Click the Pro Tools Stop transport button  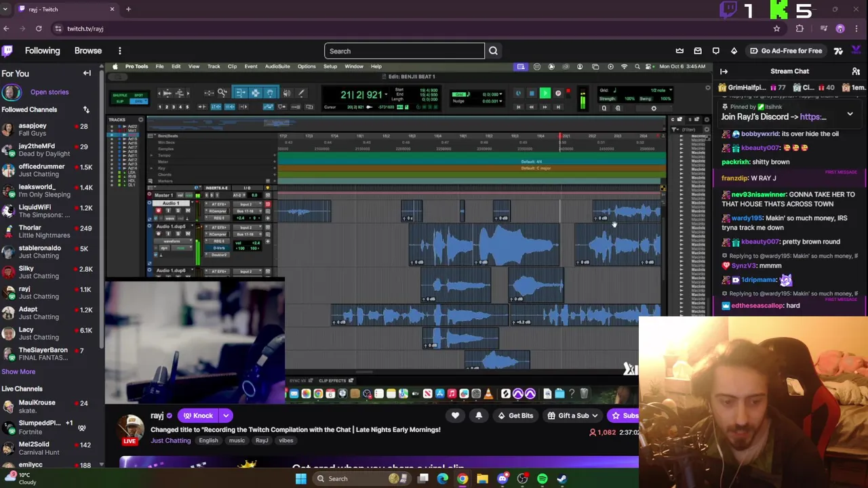(532, 94)
